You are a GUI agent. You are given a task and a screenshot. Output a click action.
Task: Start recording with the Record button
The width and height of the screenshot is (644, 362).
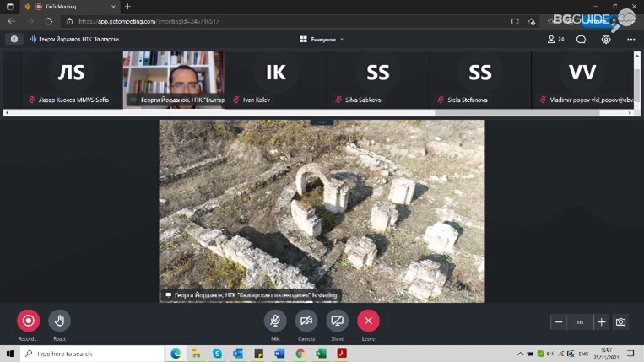[x=28, y=321]
